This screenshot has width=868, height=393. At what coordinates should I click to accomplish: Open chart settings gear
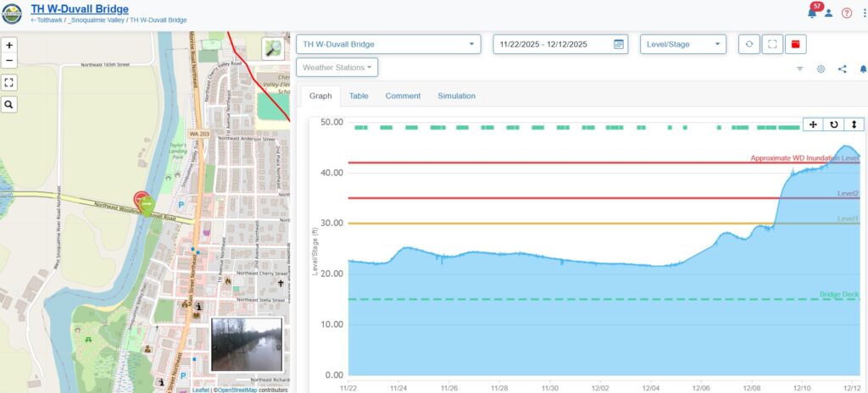821,69
